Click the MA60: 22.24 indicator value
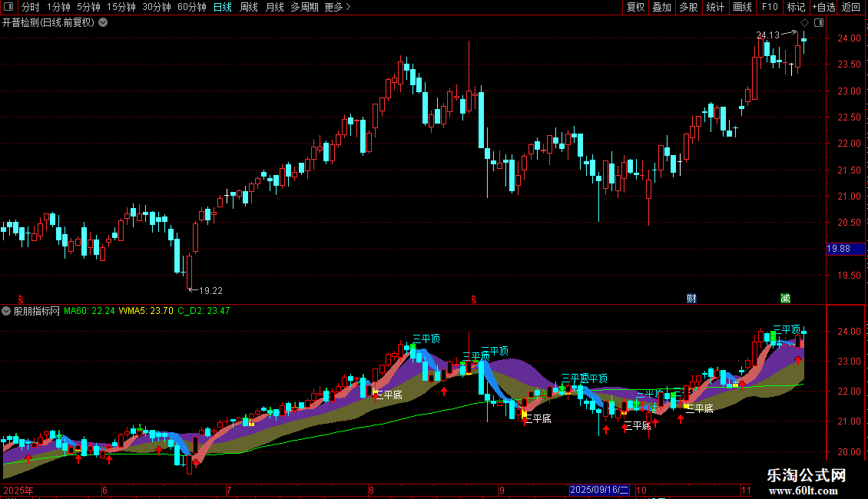Viewport: 868px width, 499px height. coord(89,311)
